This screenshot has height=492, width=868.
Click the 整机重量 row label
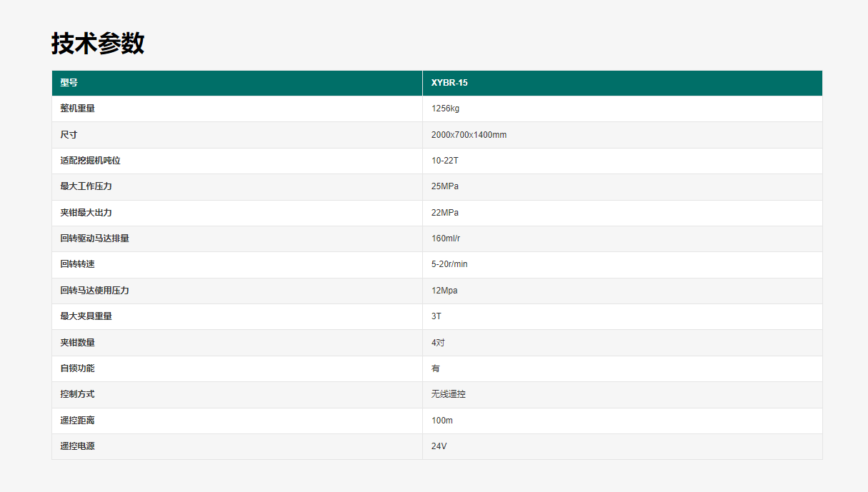tap(78, 109)
